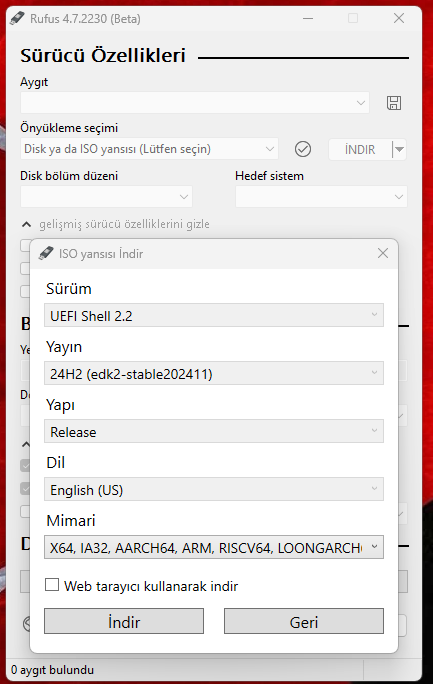Open the İNDİR button dropdown arrow
Screen dimensions: 433x684
(399, 150)
